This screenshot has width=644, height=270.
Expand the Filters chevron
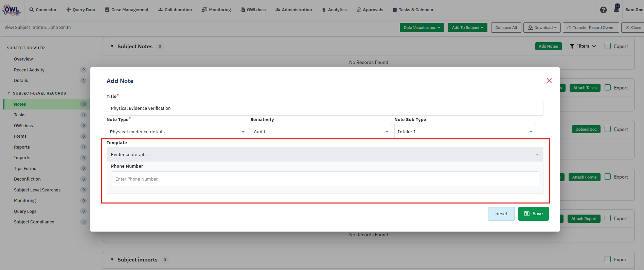pyautogui.click(x=594, y=46)
